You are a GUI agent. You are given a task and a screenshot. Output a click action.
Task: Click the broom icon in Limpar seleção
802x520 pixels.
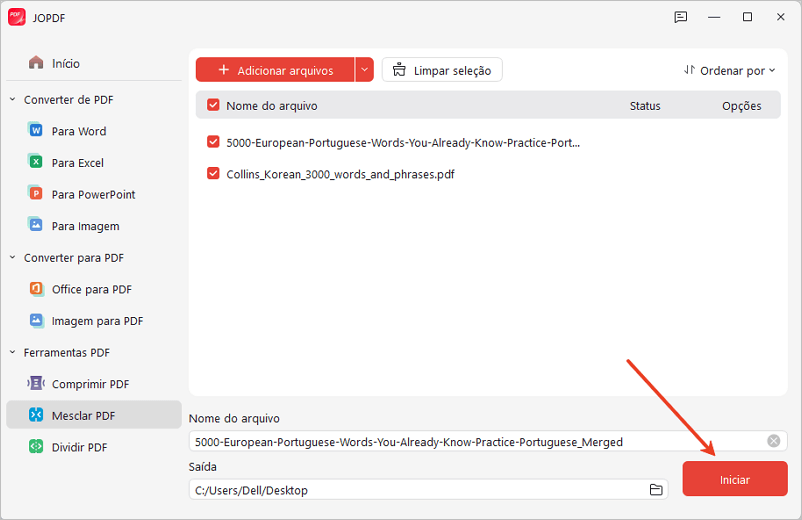coord(399,70)
